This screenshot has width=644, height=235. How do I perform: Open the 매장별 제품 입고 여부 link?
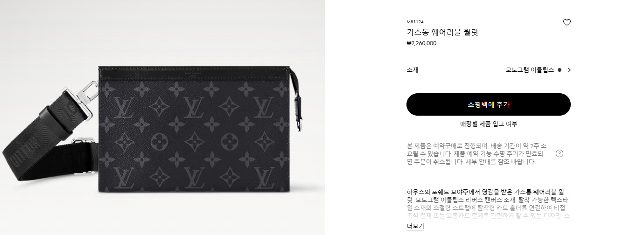(489, 124)
